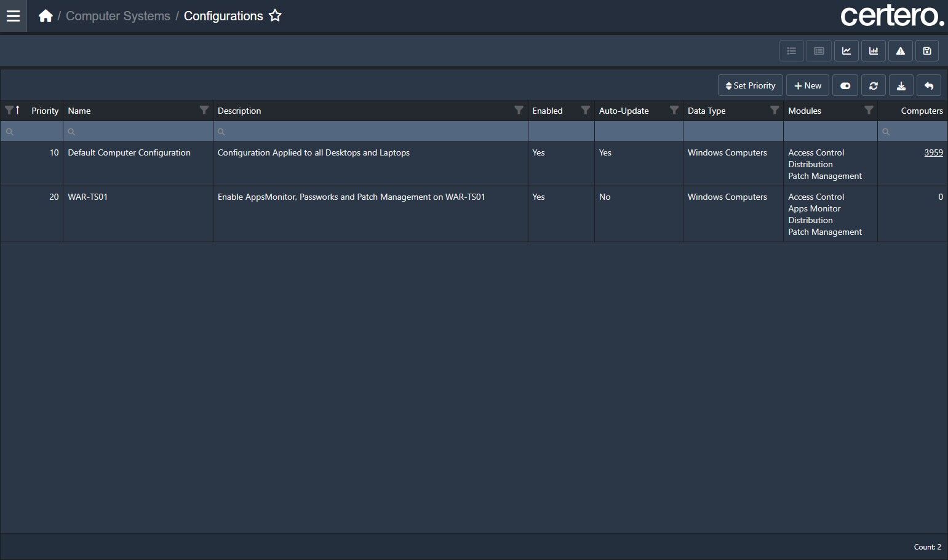948x560 pixels.
Task: Open the Description column filter
Action: (x=519, y=110)
